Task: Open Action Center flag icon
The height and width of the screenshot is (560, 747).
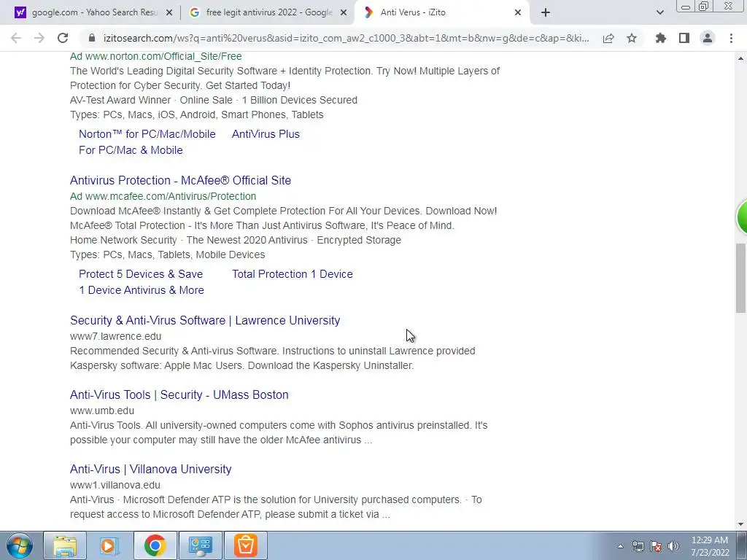Action: [x=656, y=546]
